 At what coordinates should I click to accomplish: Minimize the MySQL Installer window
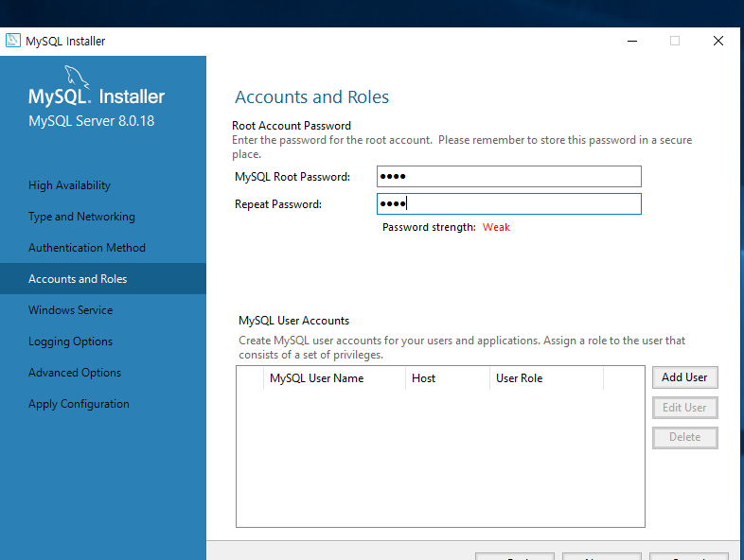tap(632, 42)
